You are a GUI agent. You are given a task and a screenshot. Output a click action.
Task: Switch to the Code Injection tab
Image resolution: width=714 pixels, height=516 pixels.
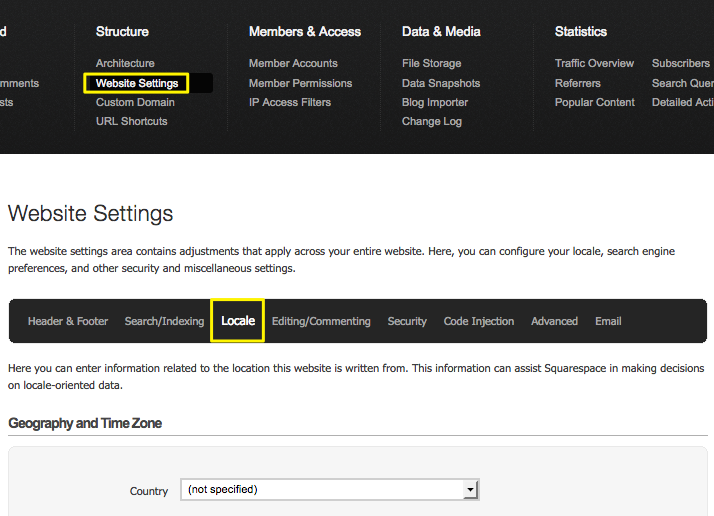point(479,321)
